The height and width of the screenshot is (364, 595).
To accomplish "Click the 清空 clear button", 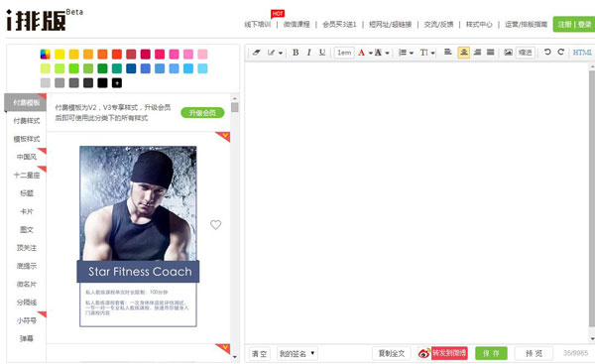I will pyautogui.click(x=260, y=354).
